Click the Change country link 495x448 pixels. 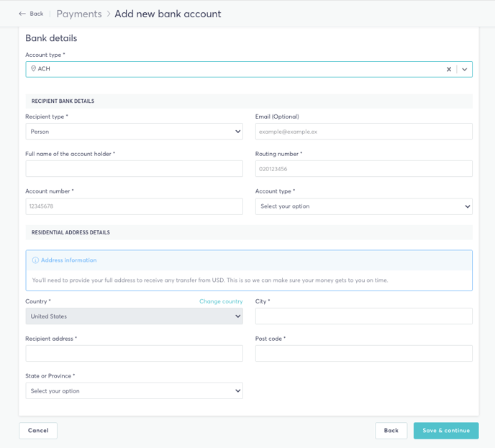(221, 301)
